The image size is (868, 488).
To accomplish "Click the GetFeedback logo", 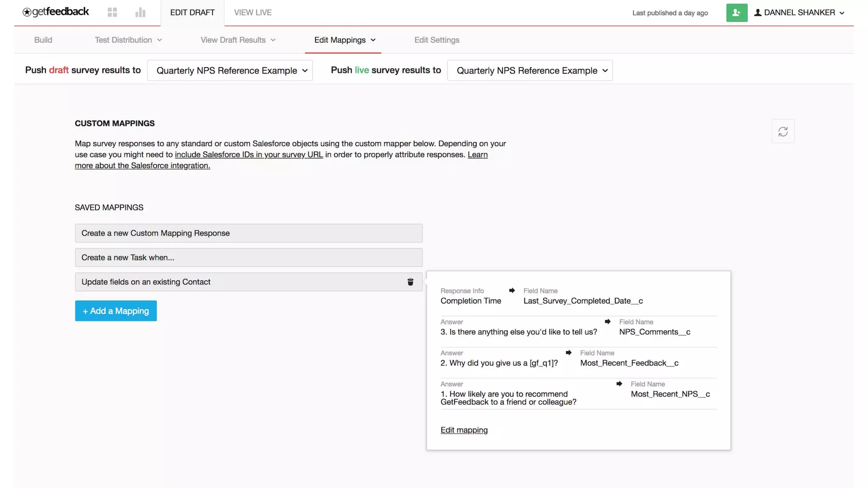I will 56,12.
